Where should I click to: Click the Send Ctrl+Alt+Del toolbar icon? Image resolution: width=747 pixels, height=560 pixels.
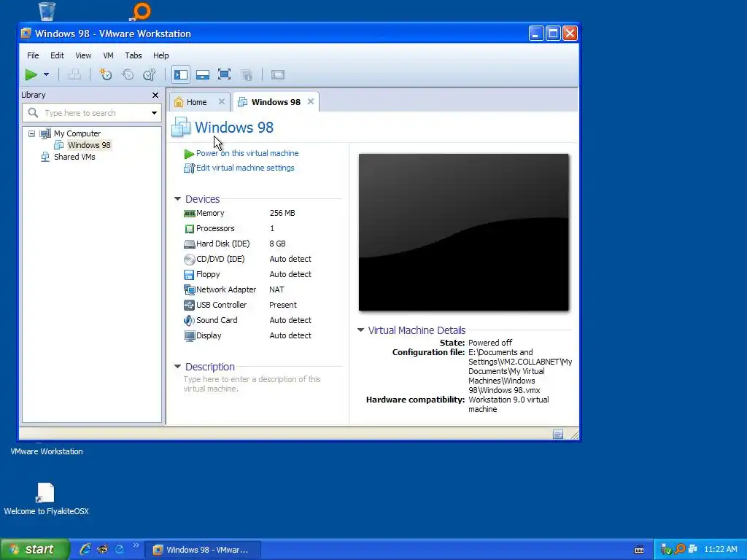coord(74,75)
